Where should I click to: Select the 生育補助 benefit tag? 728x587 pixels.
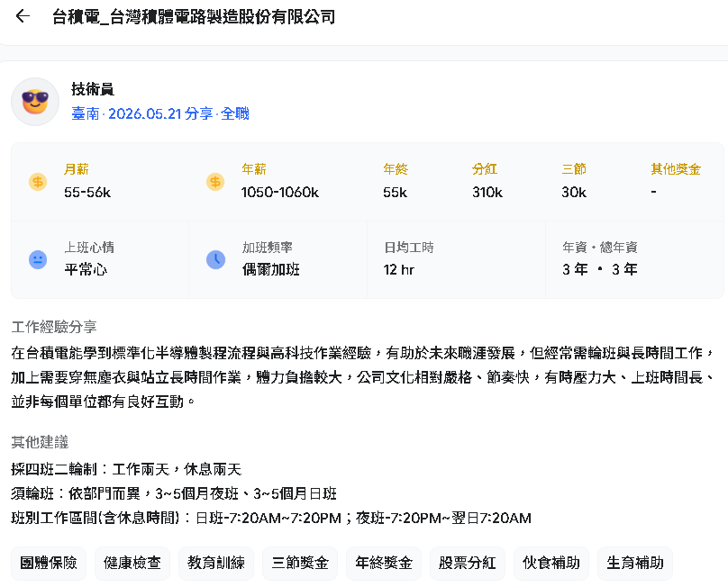[635, 563]
